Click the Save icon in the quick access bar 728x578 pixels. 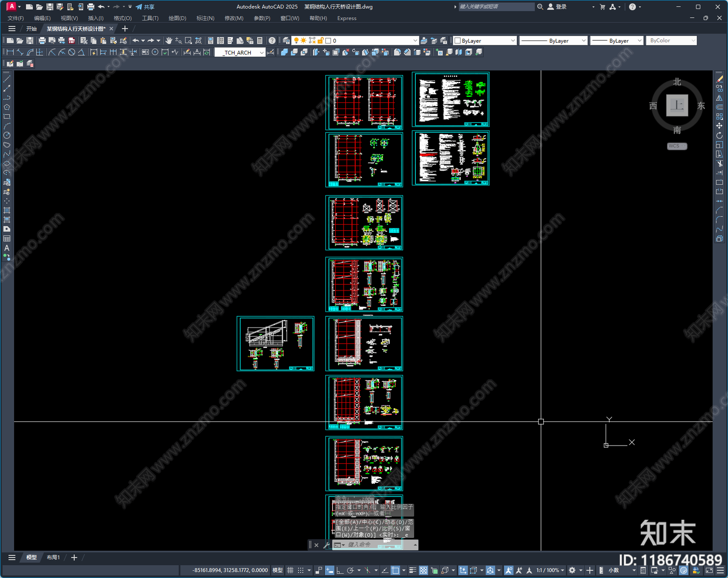[x=50, y=7]
